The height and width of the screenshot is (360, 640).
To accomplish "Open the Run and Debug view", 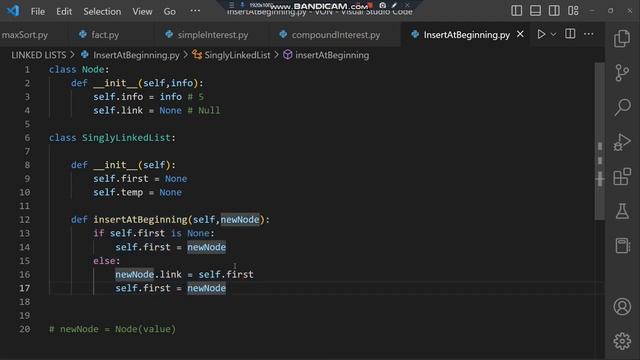I will 622,142.
